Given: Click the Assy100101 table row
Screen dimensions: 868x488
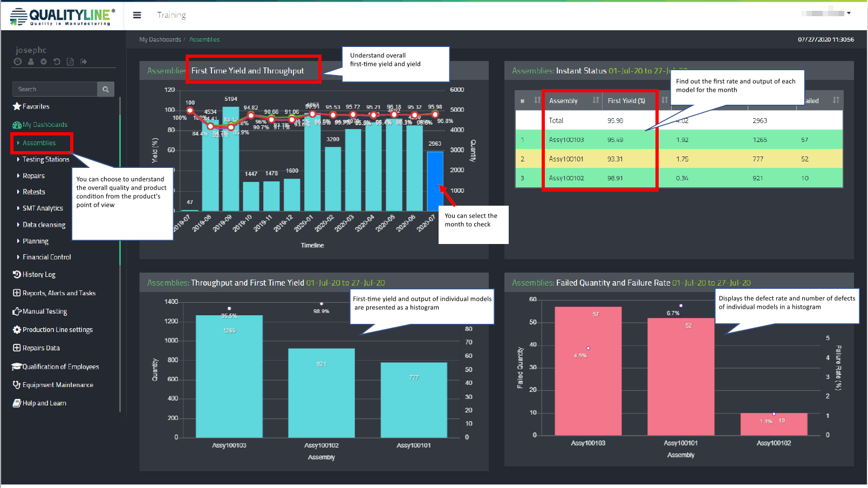Looking at the screenshot, I should point(679,159).
